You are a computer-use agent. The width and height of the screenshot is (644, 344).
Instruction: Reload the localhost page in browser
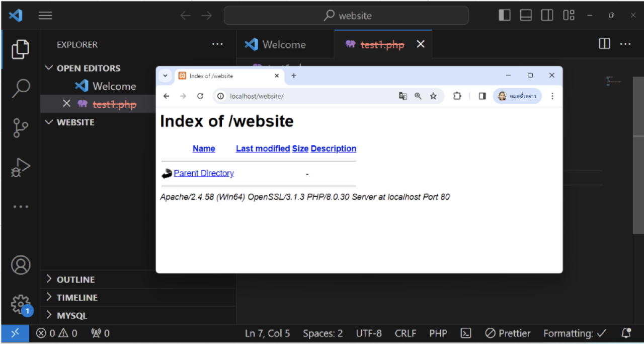pyautogui.click(x=200, y=96)
